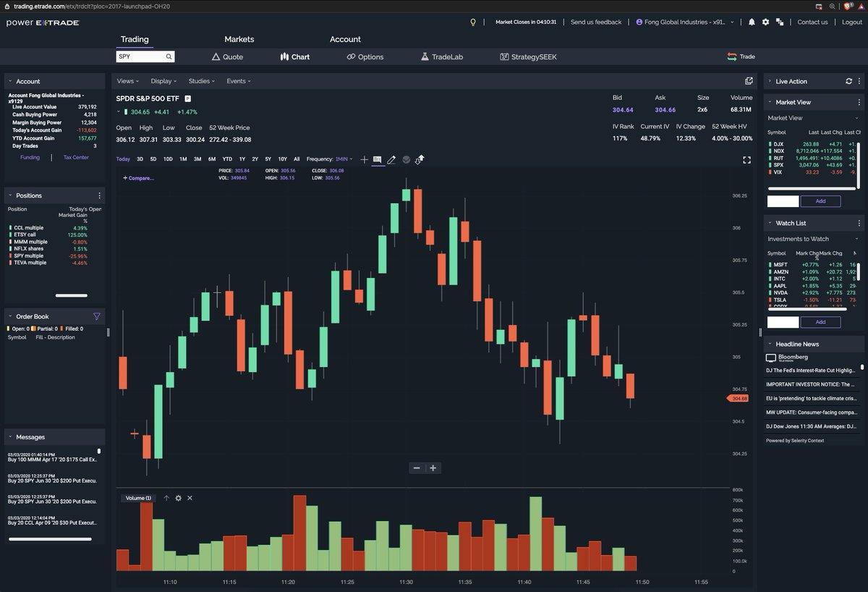Zoom out the chart with minus button
Image resolution: width=868 pixels, height=592 pixels.
coord(417,468)
